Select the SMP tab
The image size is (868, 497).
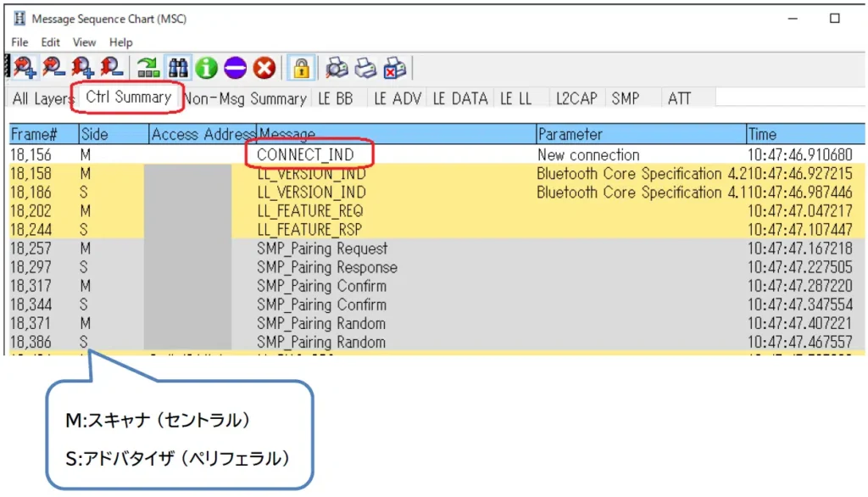click(626, 99)
